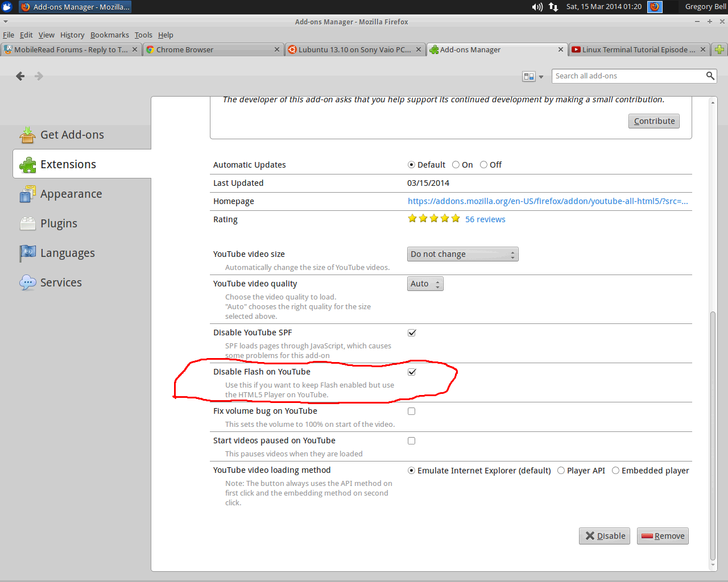This screenshot has width=728, height=582.
Task: Click the Contribute button
Action: (x=654, y=121)
